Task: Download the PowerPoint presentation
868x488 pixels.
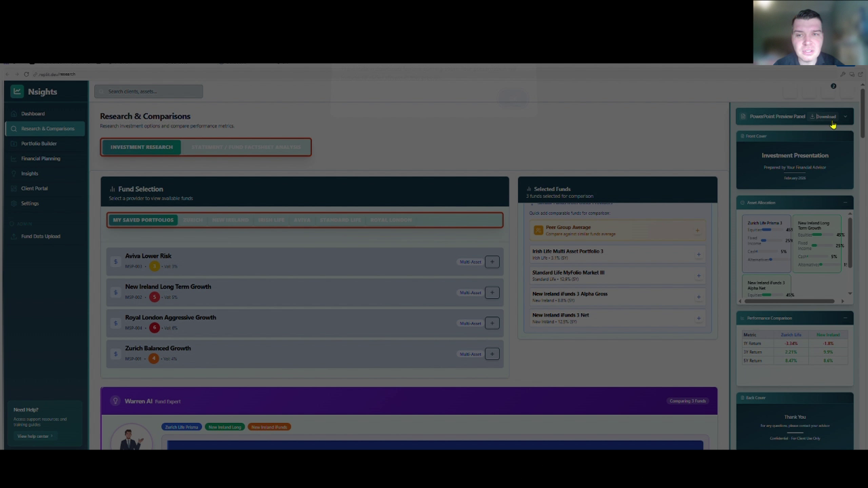Action: (x=823, y=117)
